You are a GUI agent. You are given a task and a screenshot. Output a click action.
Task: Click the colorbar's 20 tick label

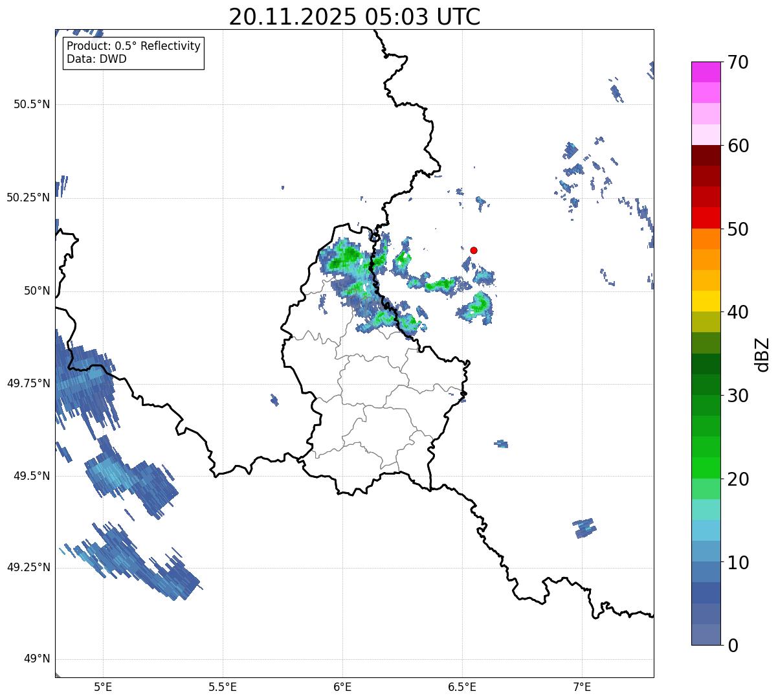click(x=739, y=479)
